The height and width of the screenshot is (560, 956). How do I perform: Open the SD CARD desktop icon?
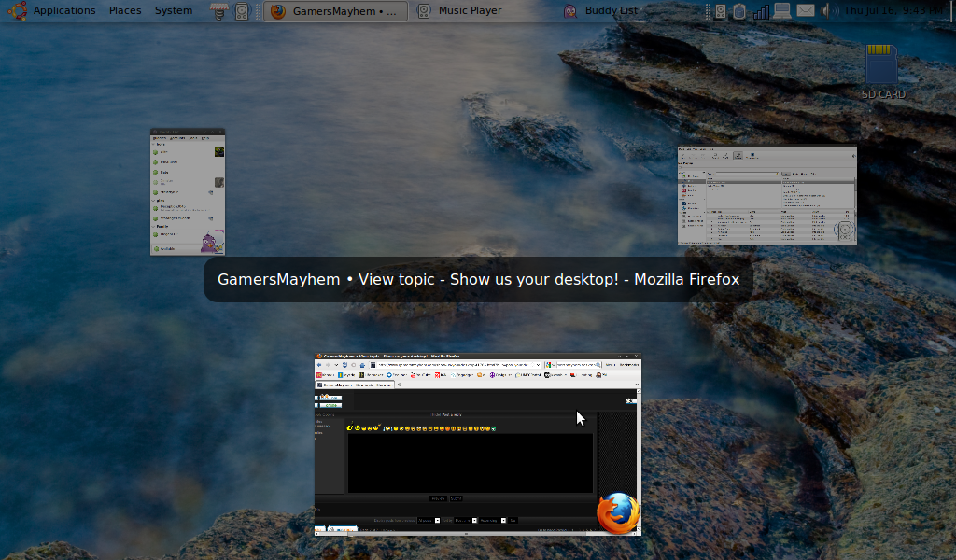883,72
